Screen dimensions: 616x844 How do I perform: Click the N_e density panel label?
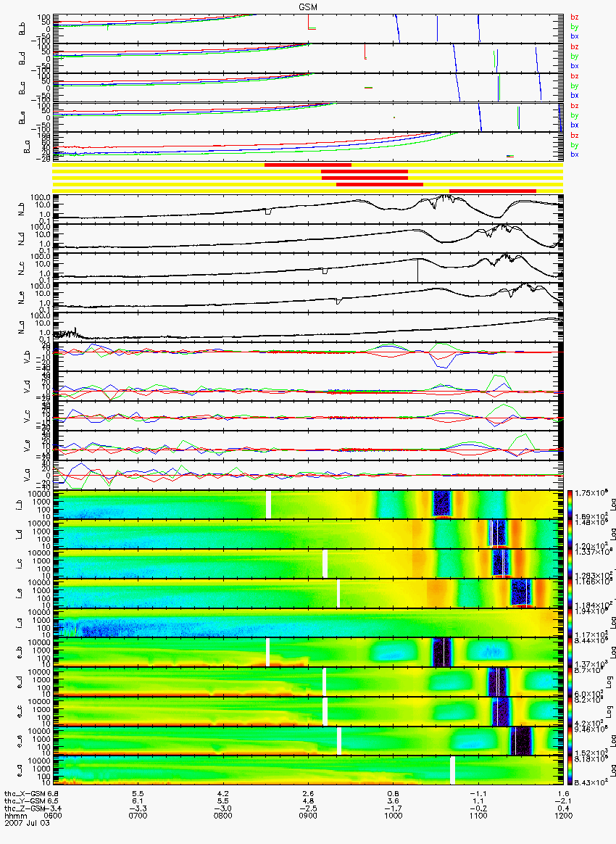pos(22,297)
